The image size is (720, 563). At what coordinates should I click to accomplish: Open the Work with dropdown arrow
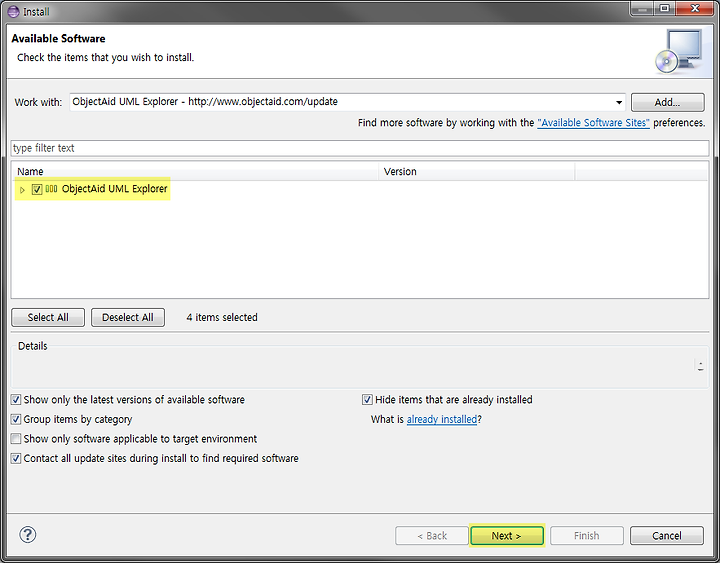click(x=619, y=102)
